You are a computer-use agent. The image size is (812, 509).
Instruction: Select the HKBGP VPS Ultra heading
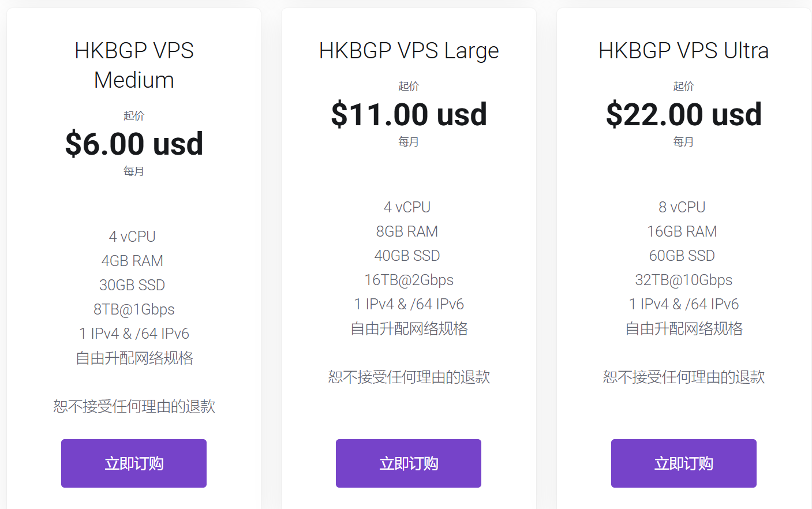point(684,51)
